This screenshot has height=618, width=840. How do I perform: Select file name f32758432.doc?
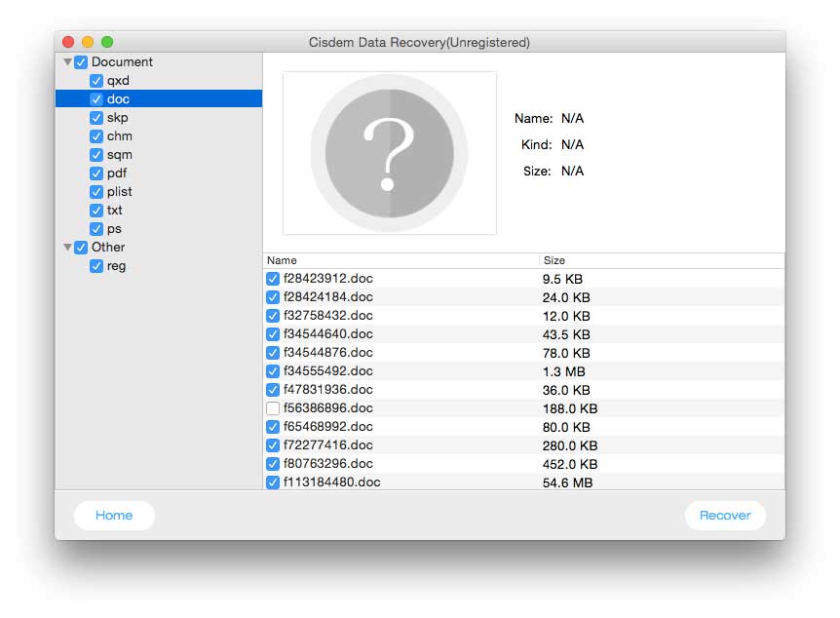coord(327,316)
